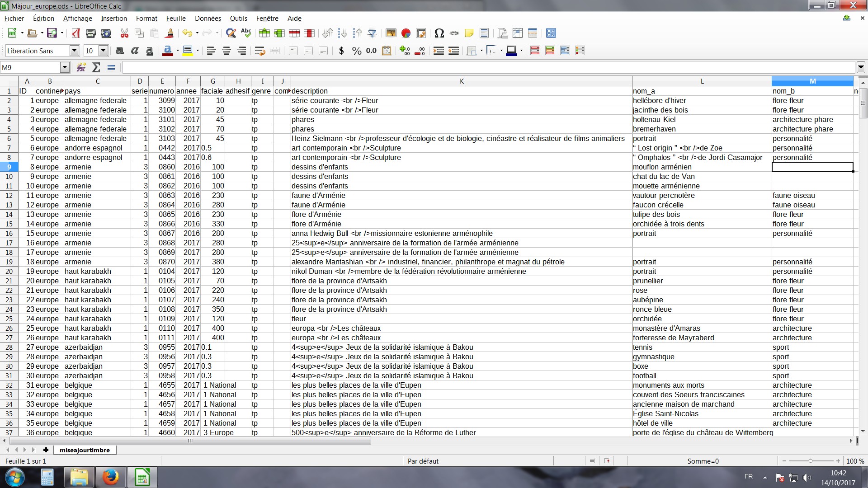Toggle Wrap Text
Image resolution: width=868 pixels, height=488 pixels.
(259, 51)
